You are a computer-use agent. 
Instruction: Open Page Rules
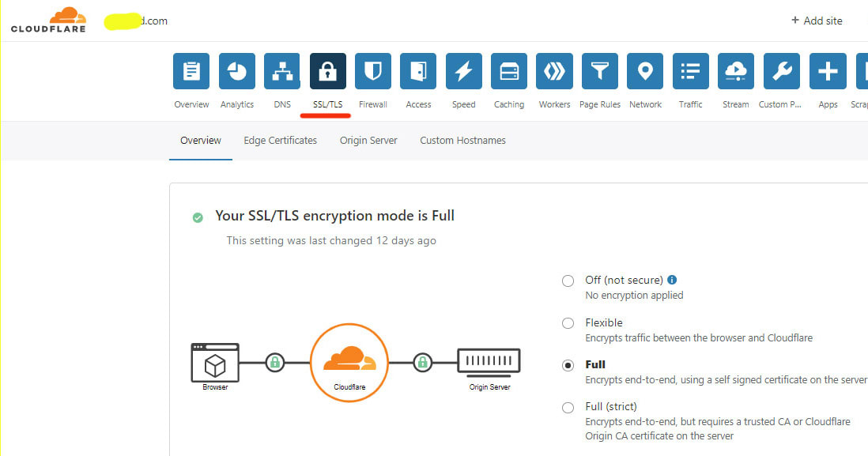click(x=599, y=71)
